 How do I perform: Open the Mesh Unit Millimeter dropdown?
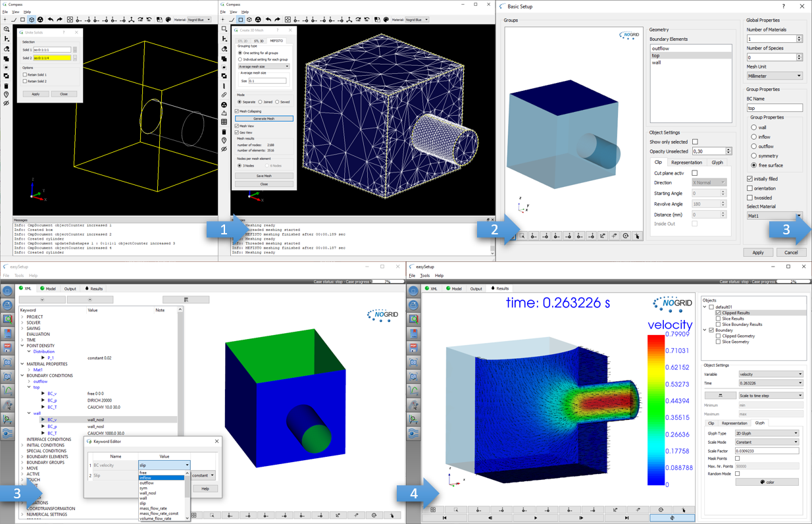(x=774, y=76)
